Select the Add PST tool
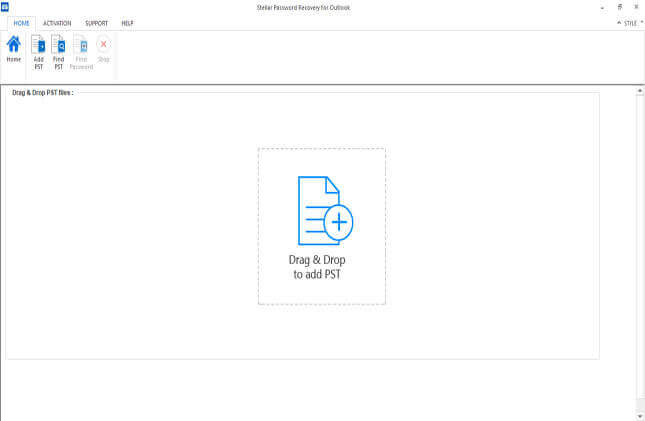 tap(38, 50)
